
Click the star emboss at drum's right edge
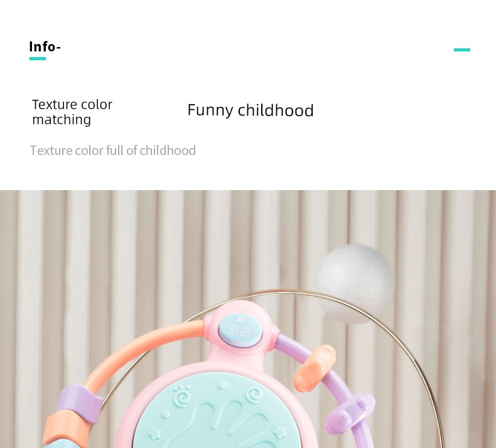pyautogui.click(x=279, y=432)
